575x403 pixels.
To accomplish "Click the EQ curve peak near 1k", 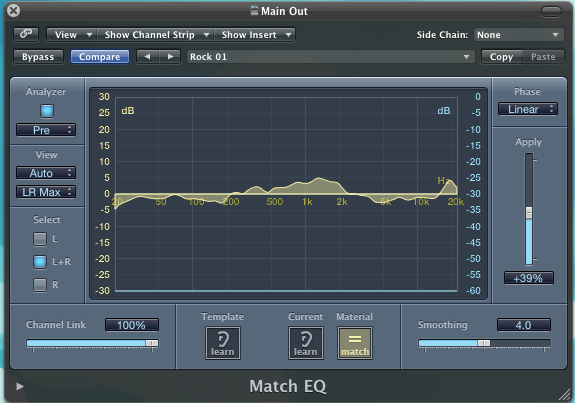I will [x=318, y=179].
